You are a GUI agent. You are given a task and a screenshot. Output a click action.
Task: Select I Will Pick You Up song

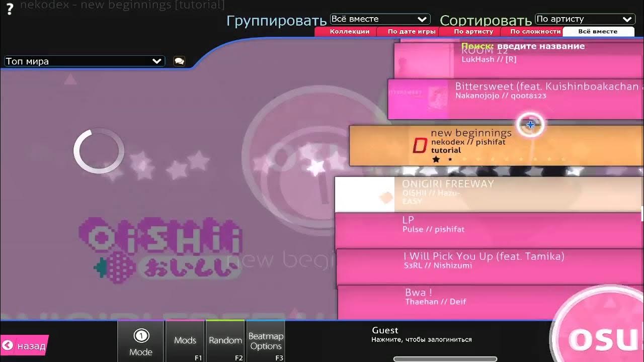[490, 266]
